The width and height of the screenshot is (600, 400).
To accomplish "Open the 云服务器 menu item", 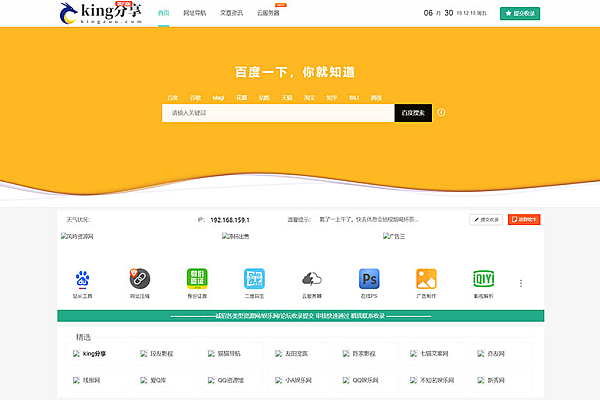I will (x=268, y=13).
